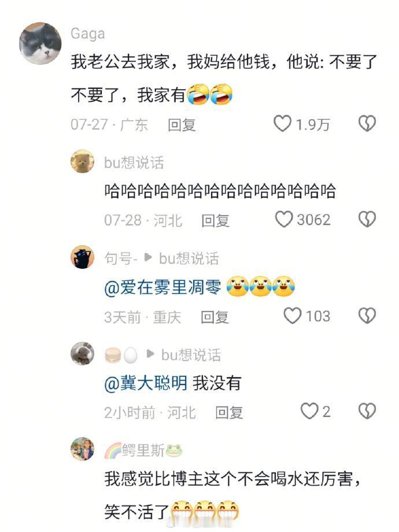The height and width of the screenshot is (532, 399).
Task: Open mention link @爱在雾里凋零
Action: (x=162, y=287)
